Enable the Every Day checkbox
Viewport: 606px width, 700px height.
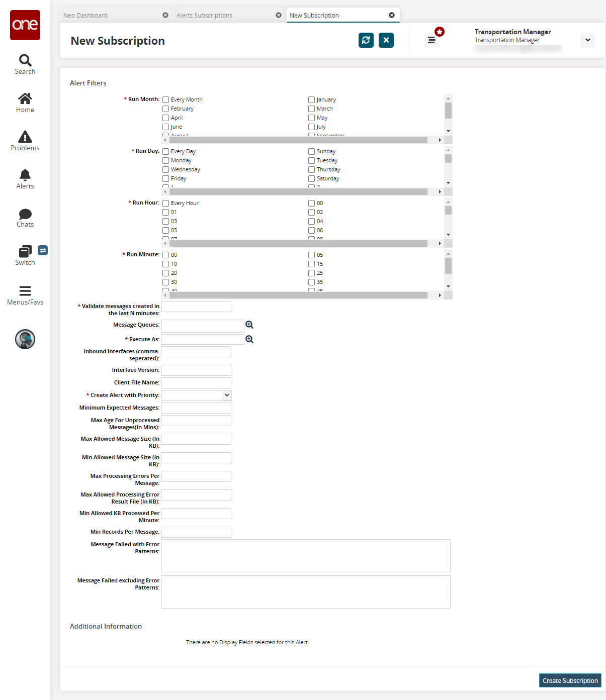(x=166, y=152)
